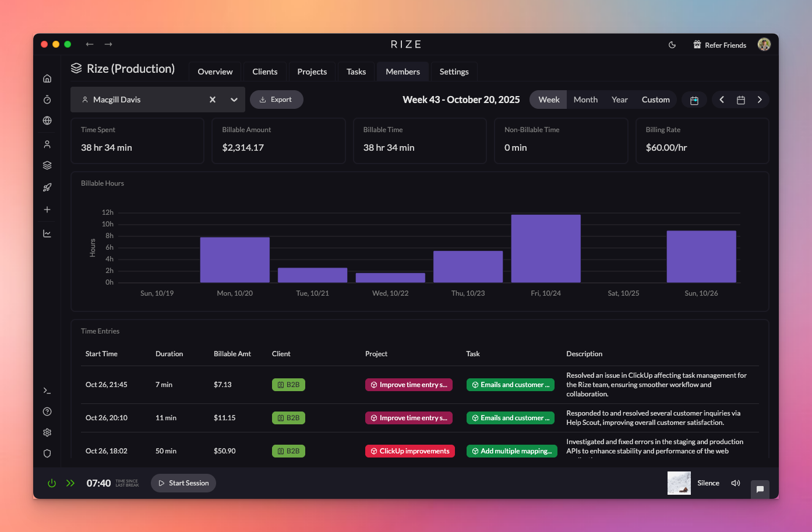
Task: Open the Home icon in sidebar
Action: [47, 79]
